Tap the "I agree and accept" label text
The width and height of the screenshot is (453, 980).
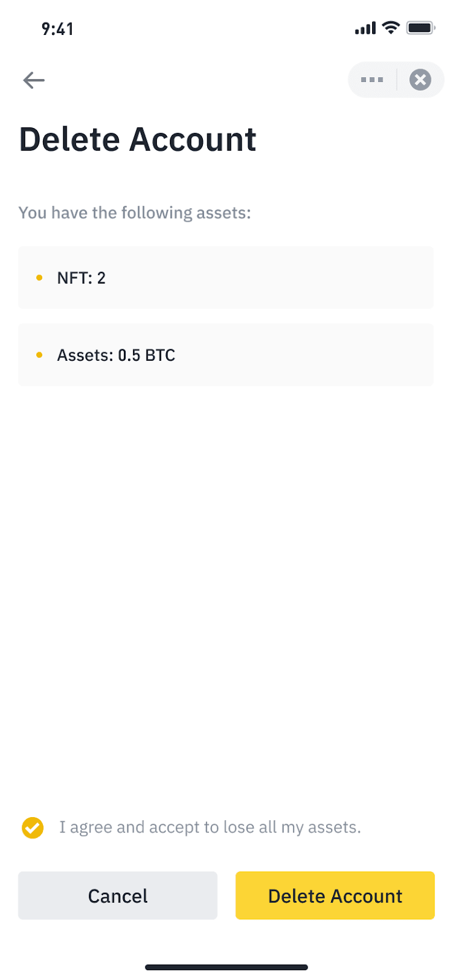210,827
